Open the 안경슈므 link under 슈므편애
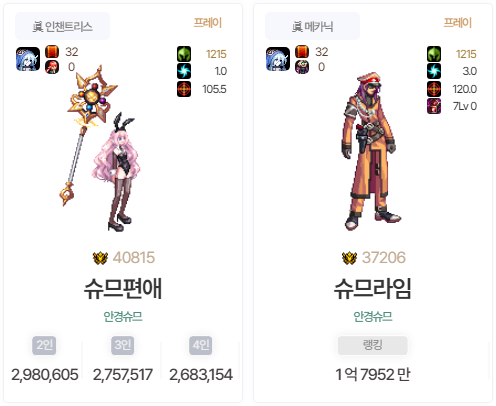This screenshot has height=406, width=496. click(x=123, y=316)
